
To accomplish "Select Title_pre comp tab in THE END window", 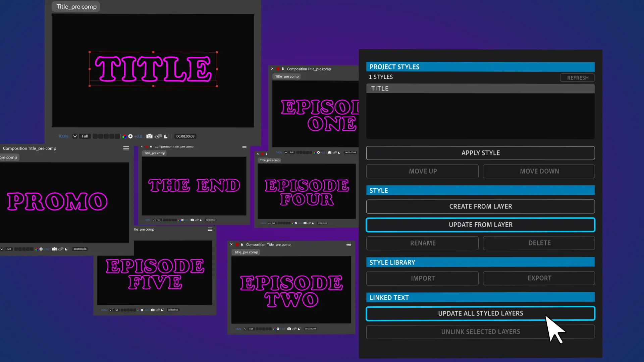I will click(x=155, y=153).
